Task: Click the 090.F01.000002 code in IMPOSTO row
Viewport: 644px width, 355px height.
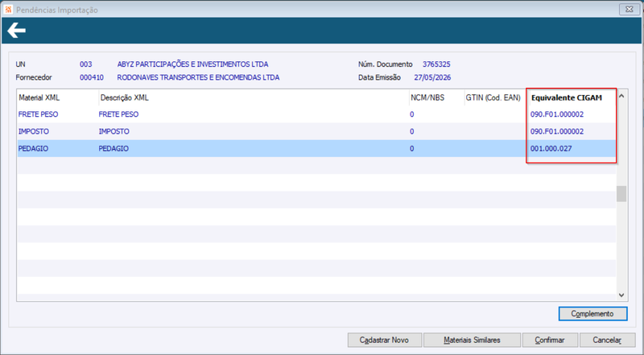Action: [x=557, y=131]
